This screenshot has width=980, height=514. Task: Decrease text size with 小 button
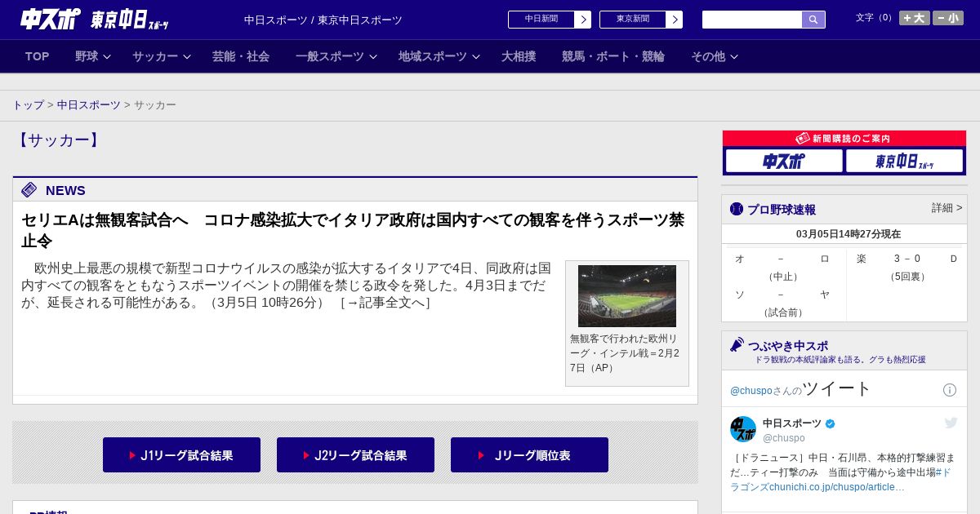point(948,18)
